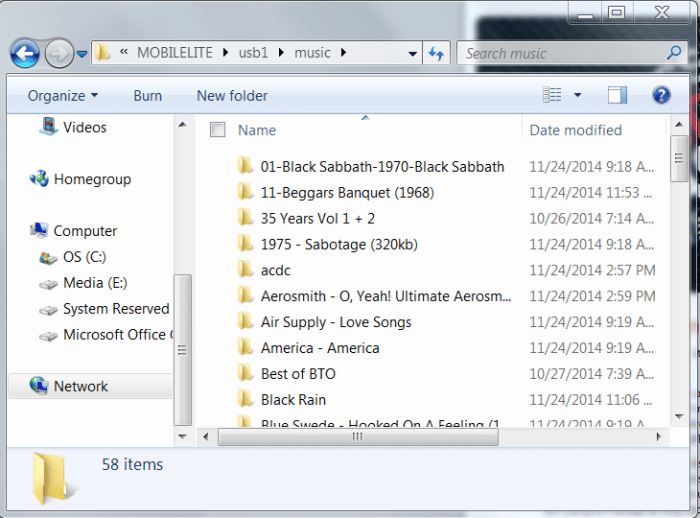The image size is (700, 518).
Task: Open the recent pages dropdown arrow
Action: (x=82, y=54)
